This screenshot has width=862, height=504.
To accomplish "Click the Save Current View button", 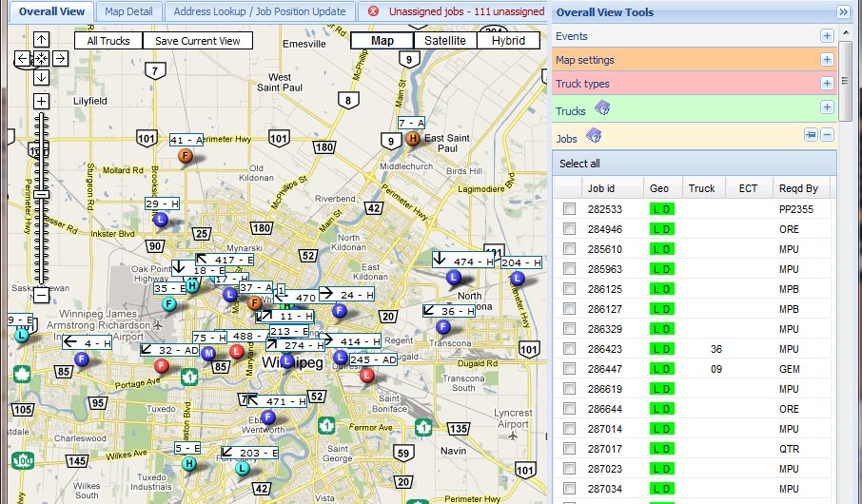I will click(198, 41).
